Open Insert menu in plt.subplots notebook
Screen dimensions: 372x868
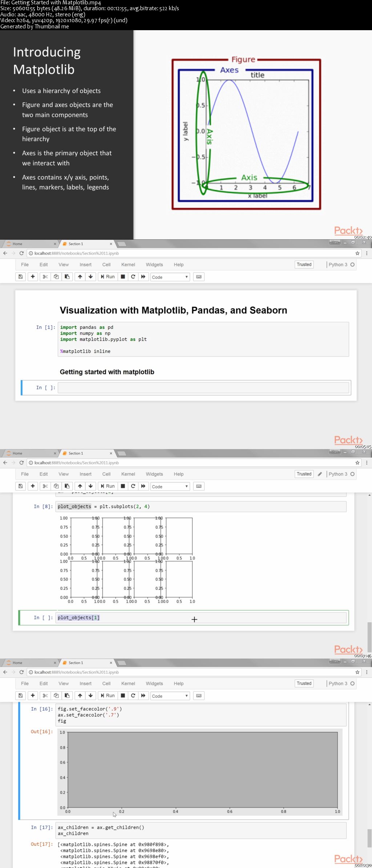click(x=85, y=474)
